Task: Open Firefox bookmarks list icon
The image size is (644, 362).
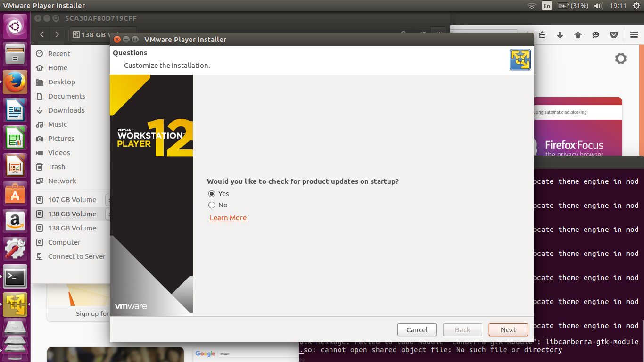Action: pos(542,35)
